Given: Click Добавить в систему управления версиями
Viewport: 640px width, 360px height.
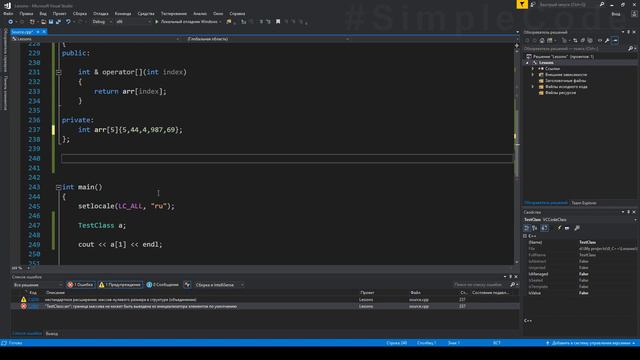Looking at the screenshot, I should 591,343.
